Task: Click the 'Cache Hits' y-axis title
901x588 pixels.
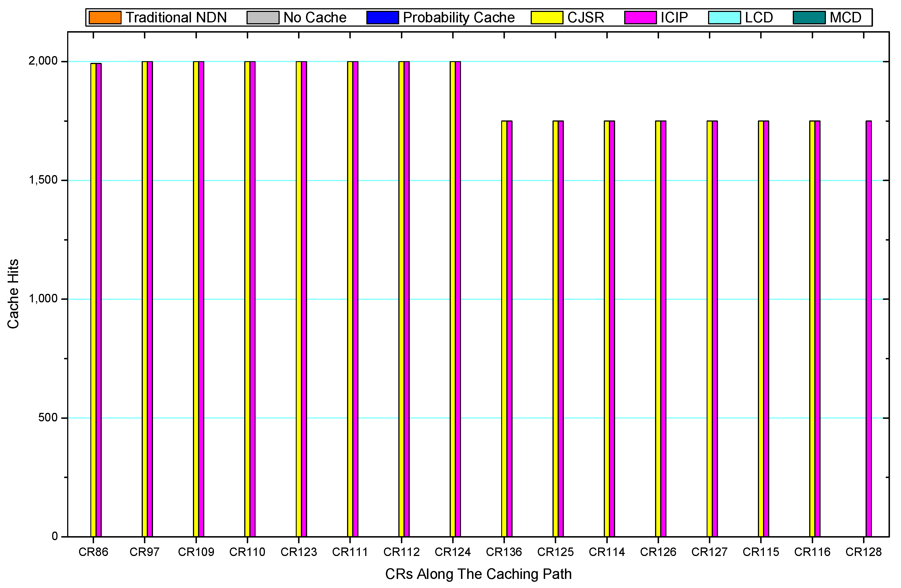Action: click(x=13, y=294)
